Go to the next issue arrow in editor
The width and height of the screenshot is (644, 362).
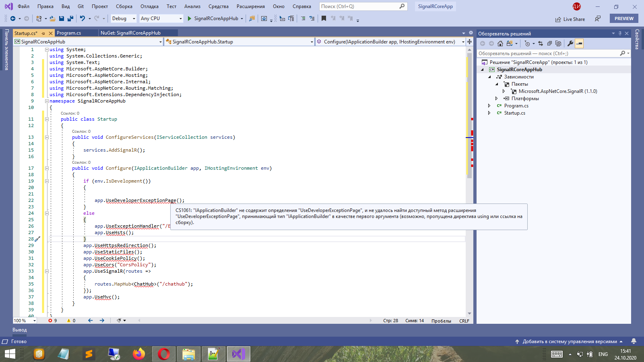(x=102, y=321)
